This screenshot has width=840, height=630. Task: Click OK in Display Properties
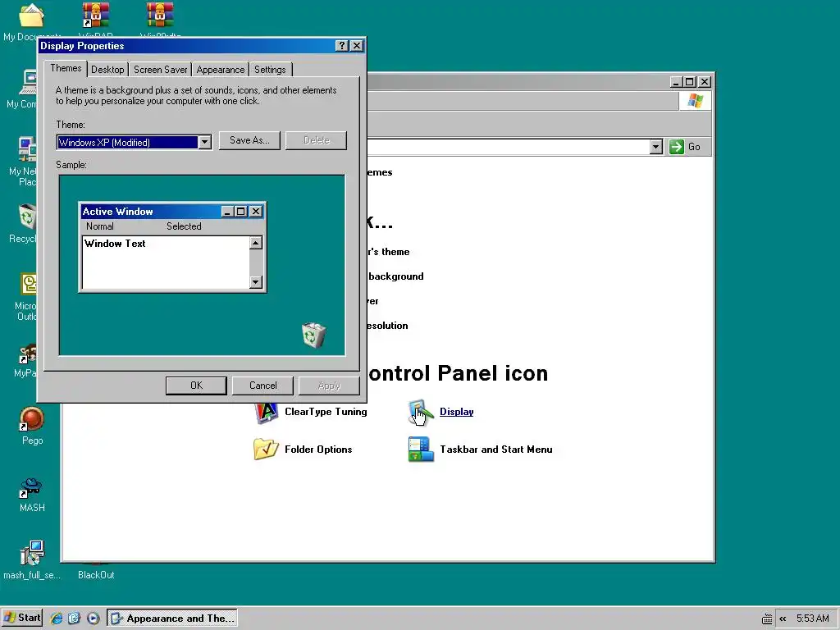[x=196, y=386]
